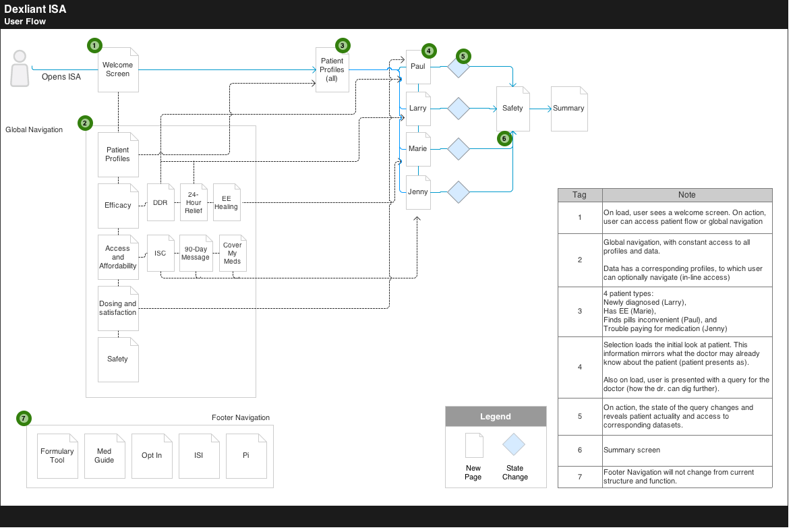Select the EE Healing page node
Image resolution: width=793 pixels, height=532 pixels.
pos(227,203)
